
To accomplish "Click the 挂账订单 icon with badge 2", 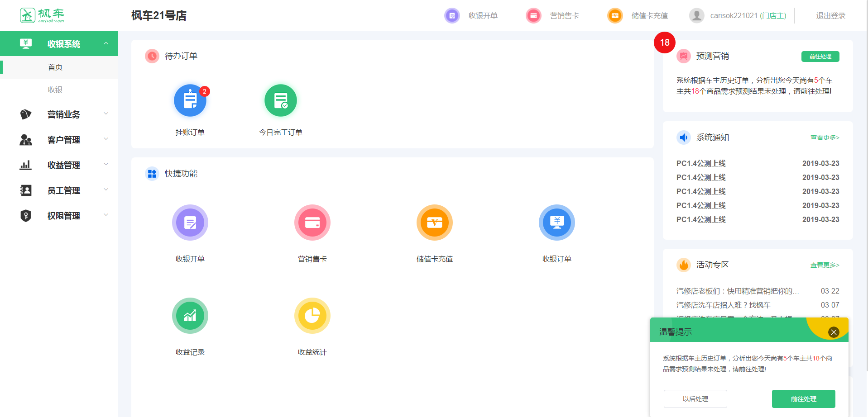I will [x=190, y=100].
